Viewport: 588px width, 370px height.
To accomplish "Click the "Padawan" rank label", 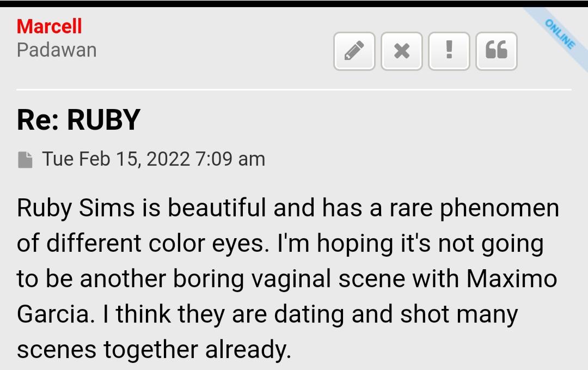I will point(57,50).
